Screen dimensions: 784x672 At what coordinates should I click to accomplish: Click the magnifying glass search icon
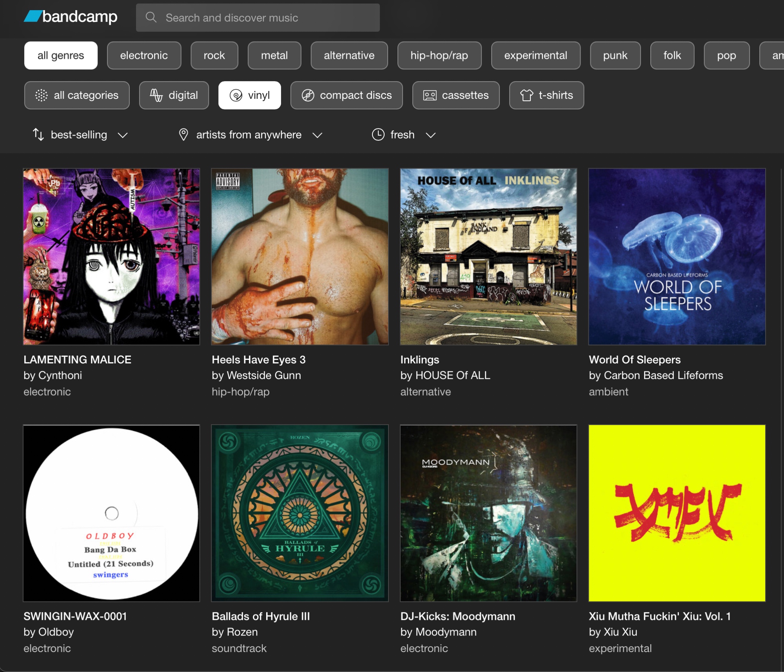151,17
